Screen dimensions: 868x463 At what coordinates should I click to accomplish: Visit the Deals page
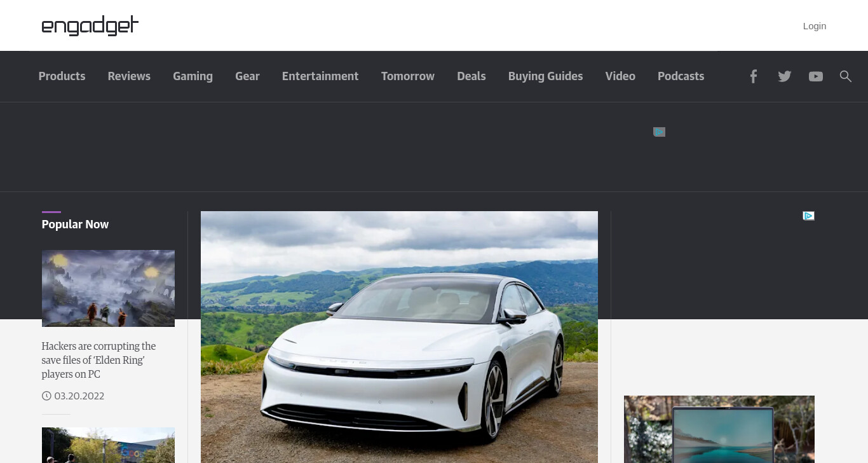471,76
